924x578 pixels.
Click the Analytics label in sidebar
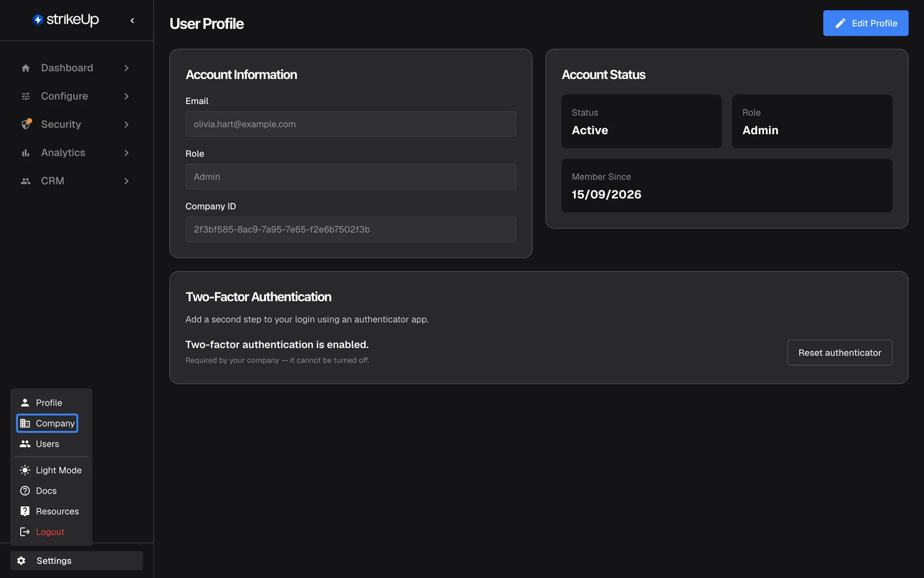tap(63, 153)
